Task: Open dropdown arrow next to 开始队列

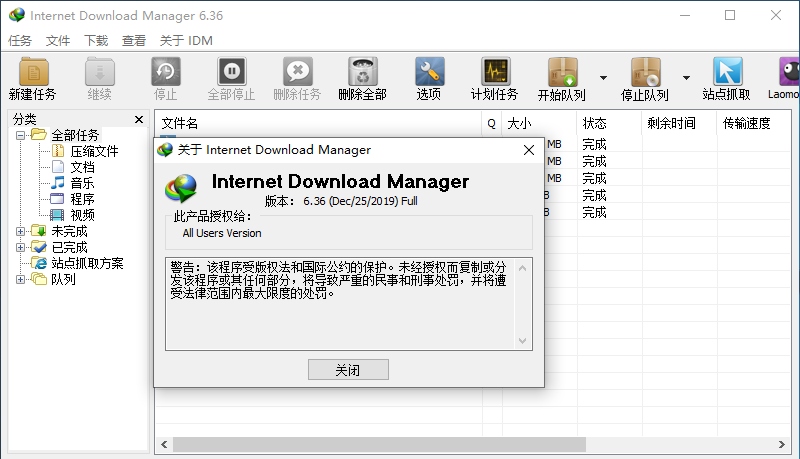Action: (x=604, y=78)
